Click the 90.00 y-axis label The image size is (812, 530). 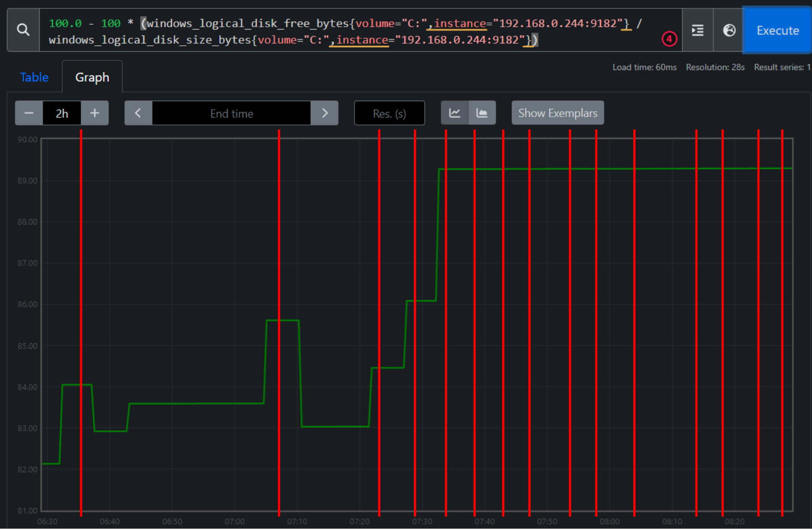pos(28,140)
